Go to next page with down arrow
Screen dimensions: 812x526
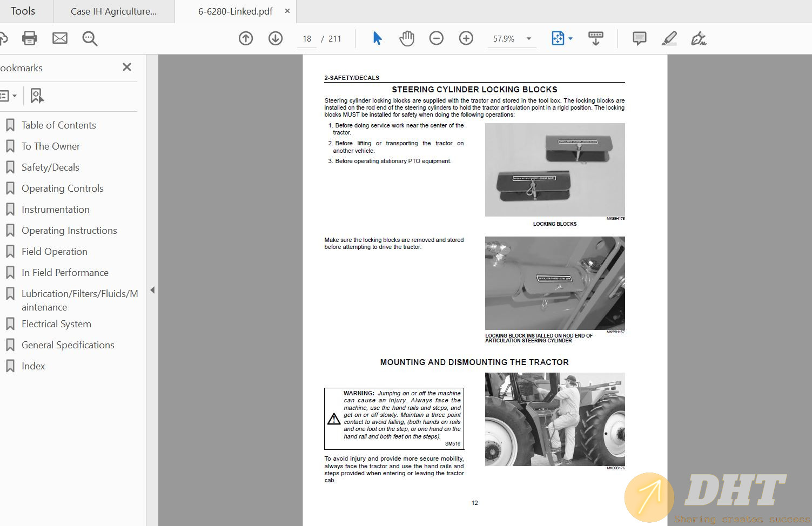coord(276,38)
